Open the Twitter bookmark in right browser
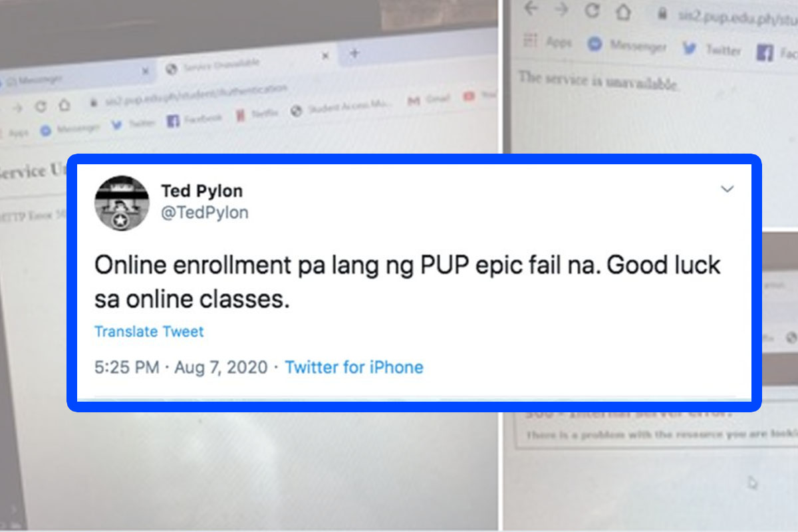This screenshot has height=532, width=798. [x=711, y=49]
